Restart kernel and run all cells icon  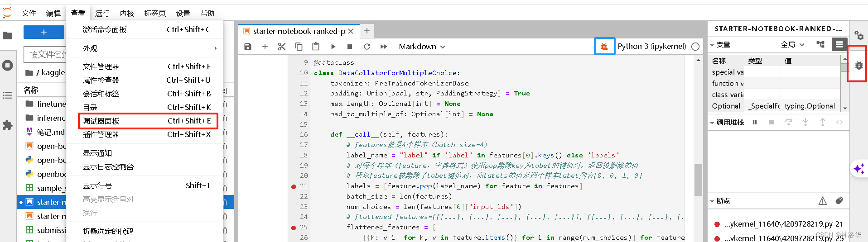click(x=384, y=47)
